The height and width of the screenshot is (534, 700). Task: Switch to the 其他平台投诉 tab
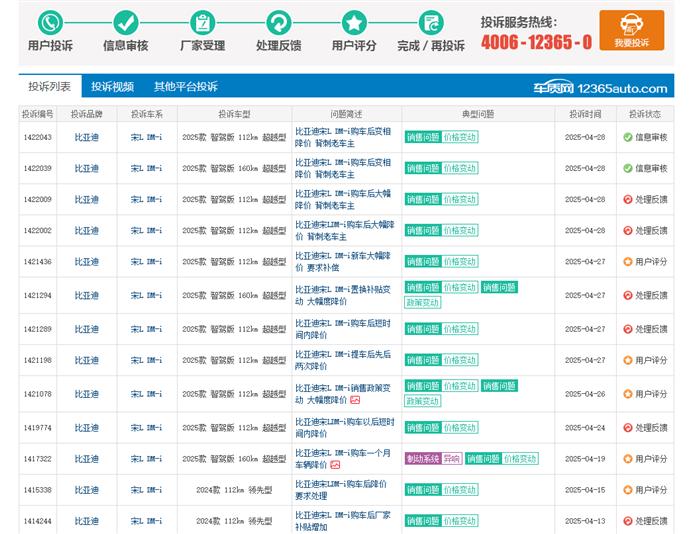[x=186, y=86]
